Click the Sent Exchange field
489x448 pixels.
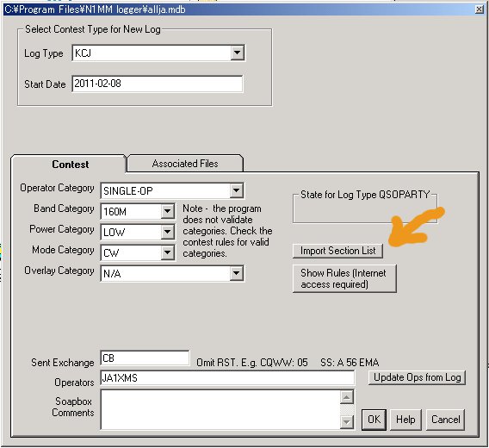click(145, 358)
